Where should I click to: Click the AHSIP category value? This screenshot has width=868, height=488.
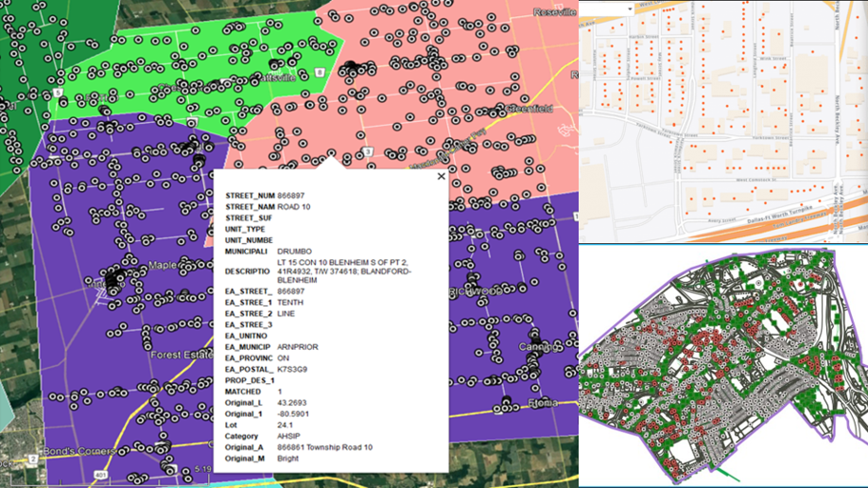tap(290, 436)
